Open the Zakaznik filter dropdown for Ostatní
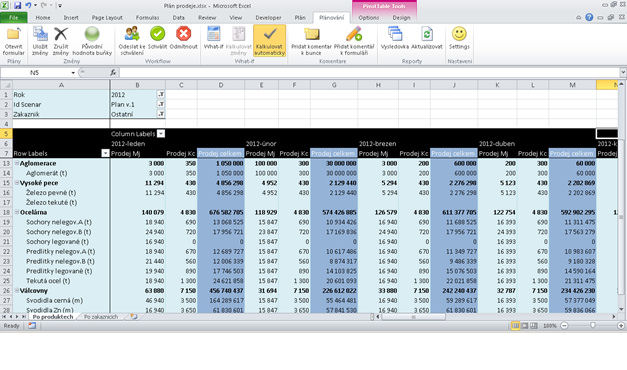Screen dimensions: 627x370 161,114
